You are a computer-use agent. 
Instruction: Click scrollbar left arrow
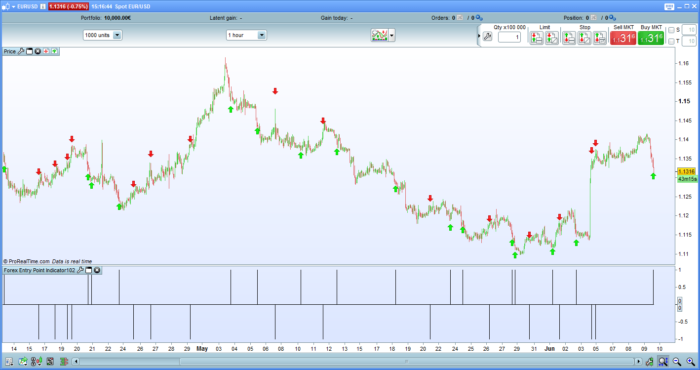coord(75,362)
